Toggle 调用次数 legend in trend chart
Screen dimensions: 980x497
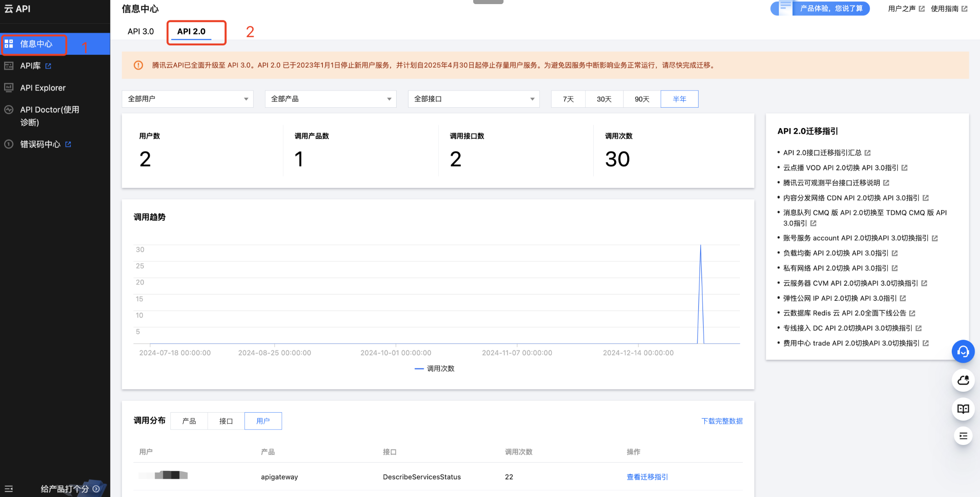coord(435,368)
